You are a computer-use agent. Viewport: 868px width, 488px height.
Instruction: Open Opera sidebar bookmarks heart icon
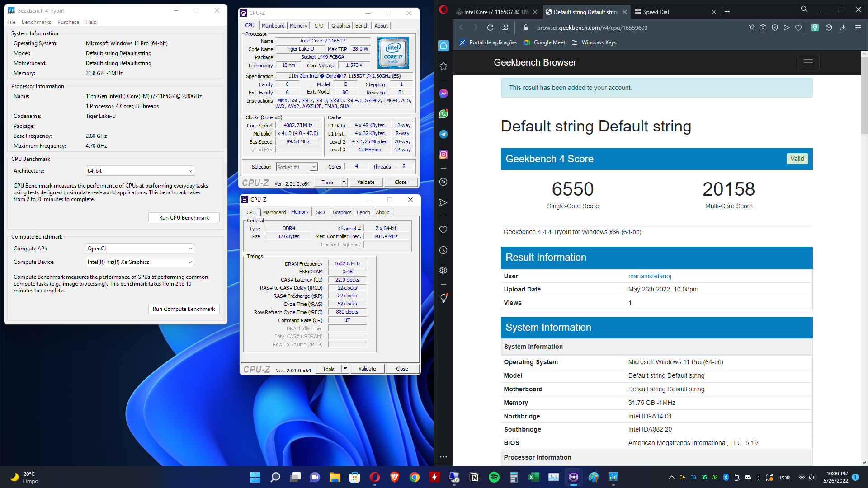pos(443,230)
